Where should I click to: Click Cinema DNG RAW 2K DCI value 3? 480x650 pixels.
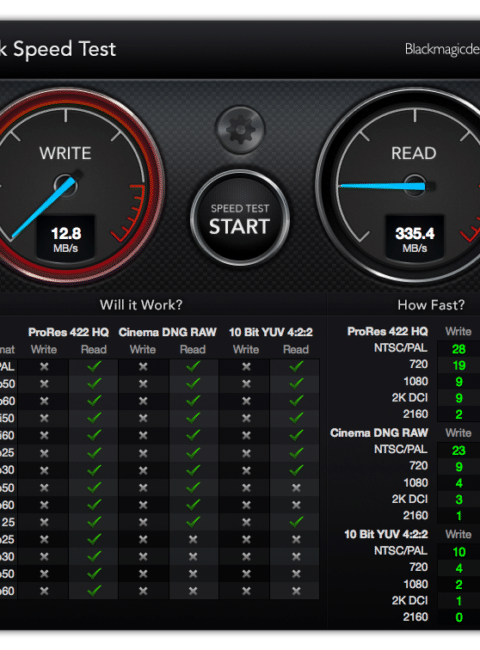(459, 500)
